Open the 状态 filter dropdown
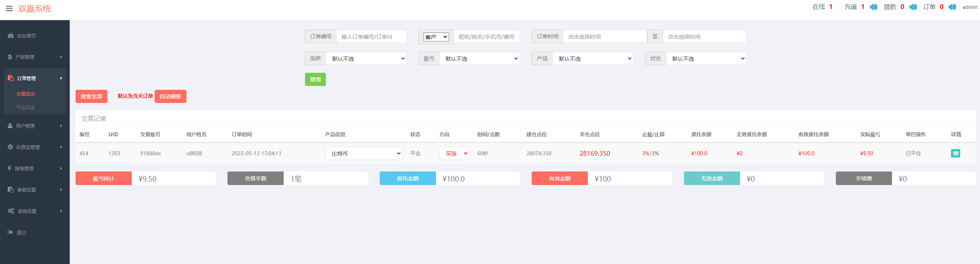980x264 pixels. (x=706, y=59)
